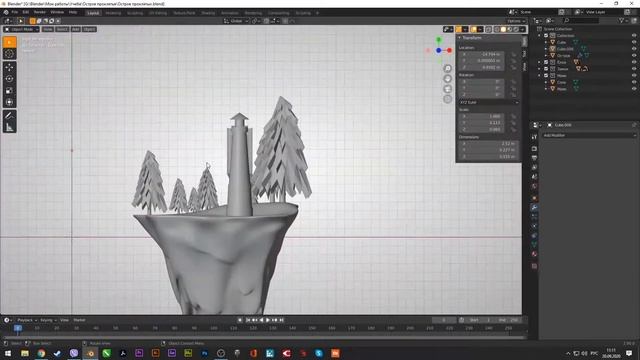Select the Select Box tool
Viewport: 640px width, 360px height.
point(9,42)
